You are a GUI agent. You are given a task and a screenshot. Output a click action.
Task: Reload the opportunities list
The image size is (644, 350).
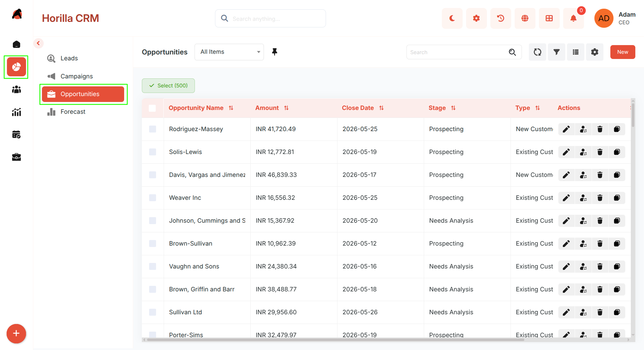pos(538,52)
